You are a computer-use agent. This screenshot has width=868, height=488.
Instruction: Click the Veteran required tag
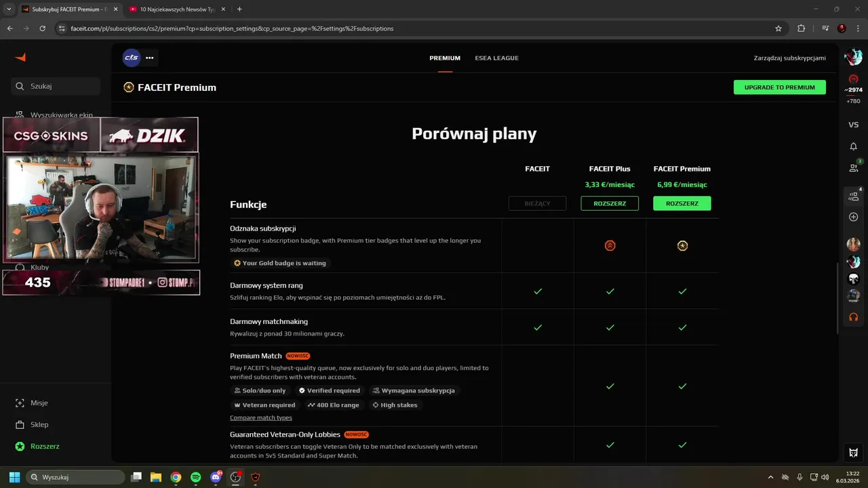(264, 405)
